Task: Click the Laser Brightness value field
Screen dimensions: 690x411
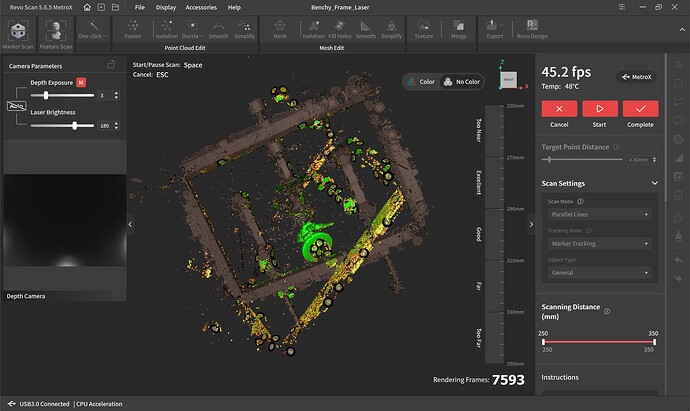Action: click(105, 125)
